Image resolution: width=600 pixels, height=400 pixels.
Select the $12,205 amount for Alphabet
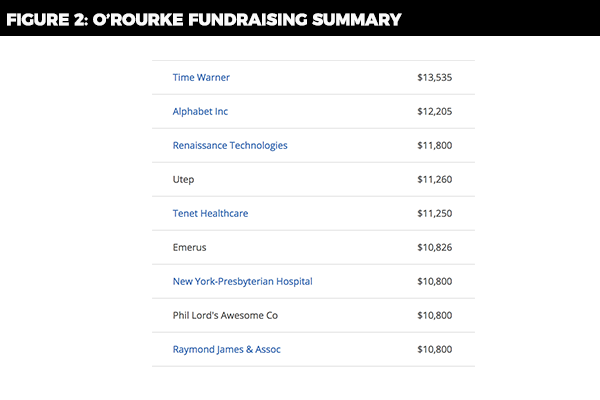tap(435, 111)
